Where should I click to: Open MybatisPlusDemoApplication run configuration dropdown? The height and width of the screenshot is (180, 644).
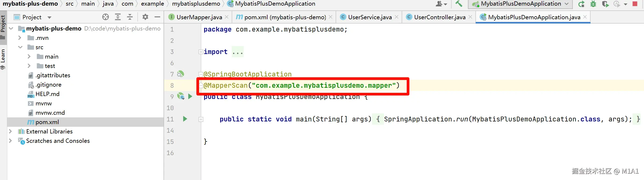click(520, 4)
